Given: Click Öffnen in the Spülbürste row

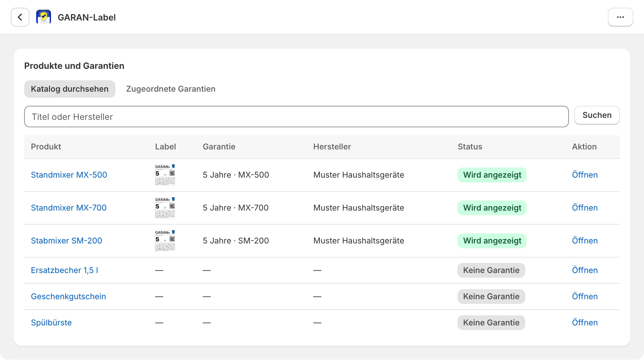Looking at the screenshot, I should pos(585,322).
